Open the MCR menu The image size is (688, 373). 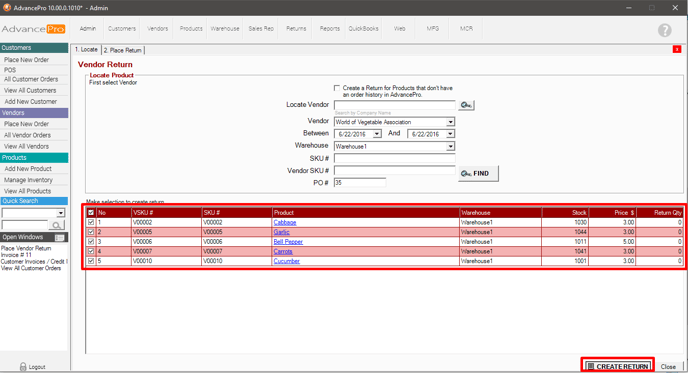[466, 29]
